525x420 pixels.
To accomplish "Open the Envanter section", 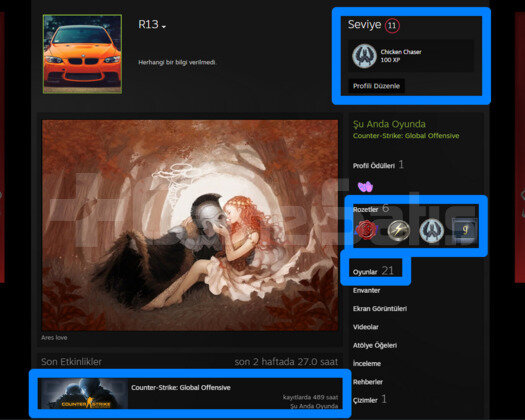I will (366, 290).
